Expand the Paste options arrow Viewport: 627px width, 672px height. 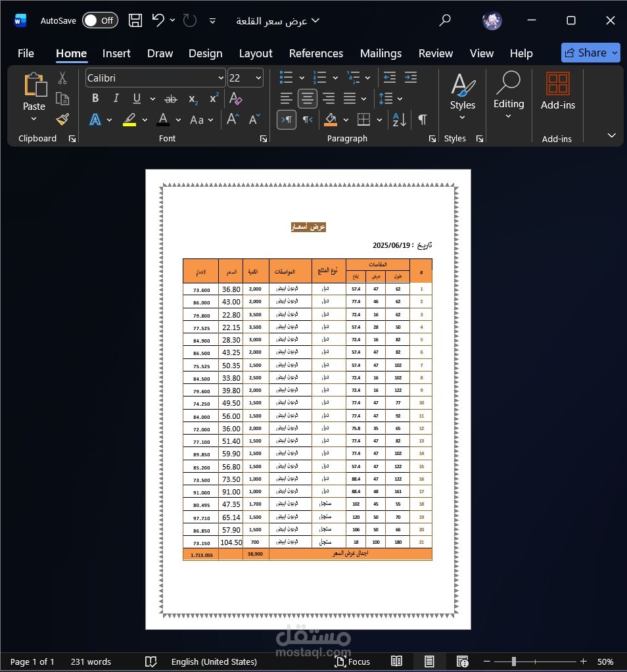click(x=34, y=119)
